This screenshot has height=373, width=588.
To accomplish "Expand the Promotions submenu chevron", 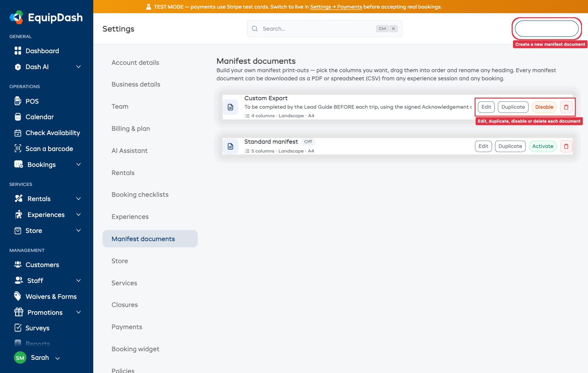I will coord(79,312).
